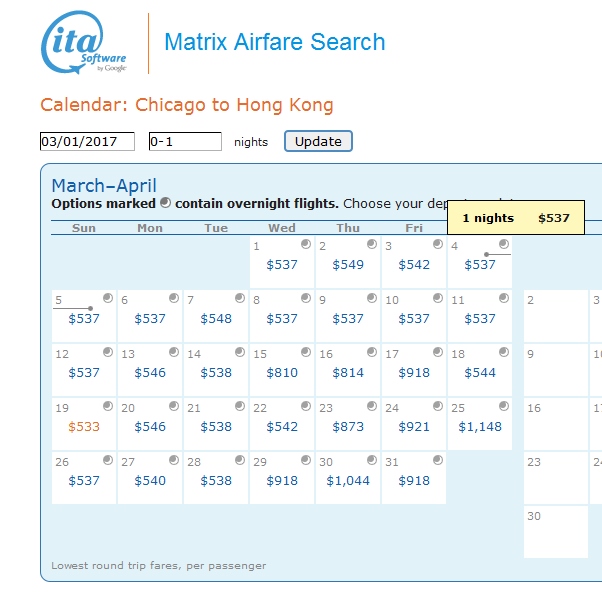The image size is (602, 601).
Task: Choose the $1,148 fare on March 25
Action: [480, 426]
